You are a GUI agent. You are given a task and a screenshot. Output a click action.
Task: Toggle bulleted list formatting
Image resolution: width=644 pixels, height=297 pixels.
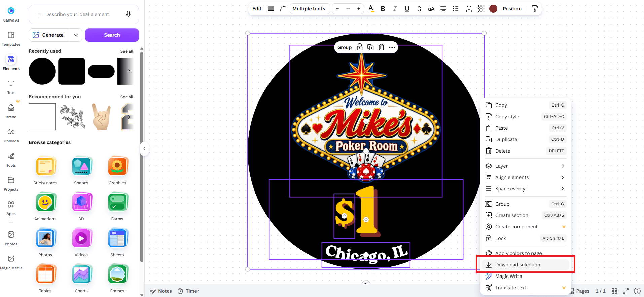point(456,9)
